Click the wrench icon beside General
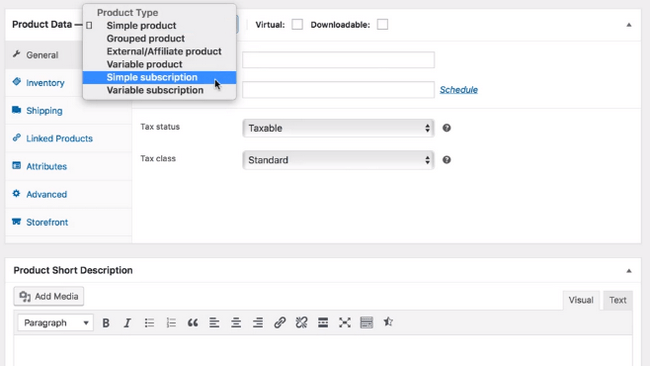The image size is (650, 366). point(17,54)
